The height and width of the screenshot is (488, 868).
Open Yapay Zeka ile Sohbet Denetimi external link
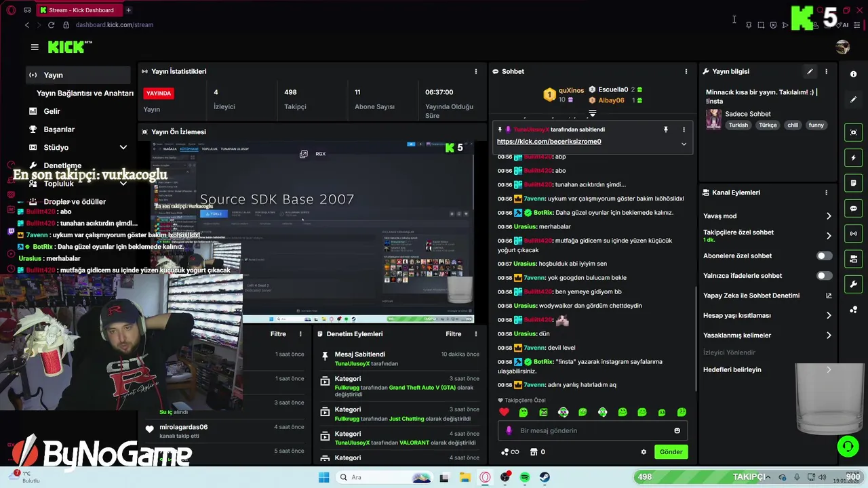(829, 296)
